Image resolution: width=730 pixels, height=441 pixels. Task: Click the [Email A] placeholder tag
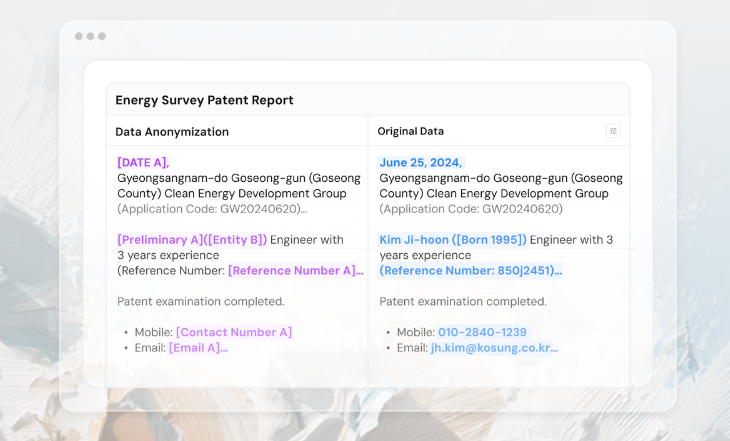click(197, 348)
